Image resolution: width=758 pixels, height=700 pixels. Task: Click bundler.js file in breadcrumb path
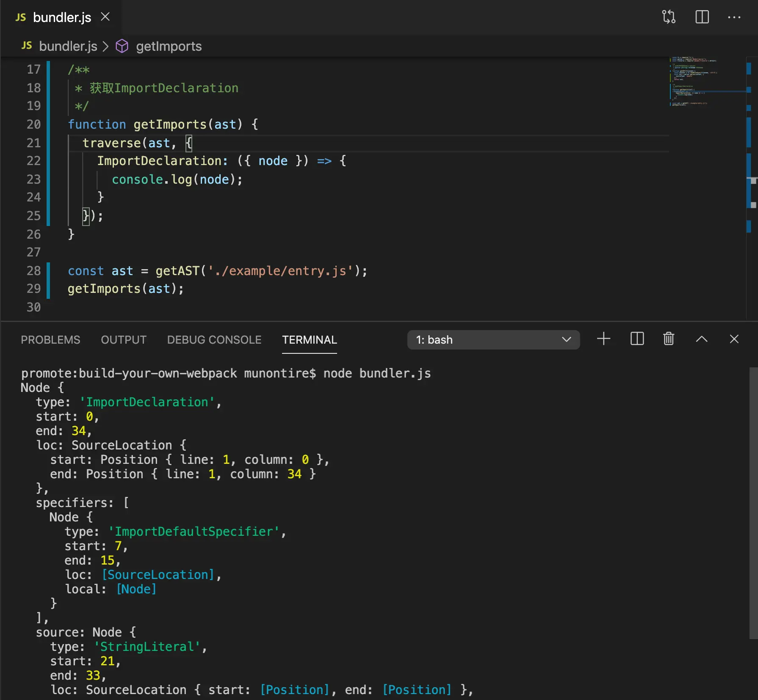tap(68, 46)
